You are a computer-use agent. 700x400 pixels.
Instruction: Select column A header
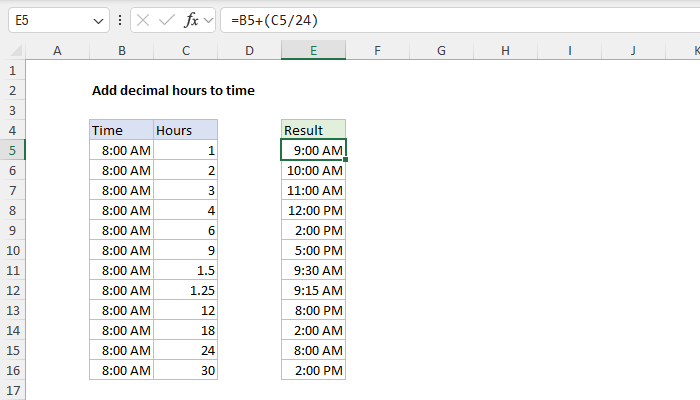coord(58,50)
